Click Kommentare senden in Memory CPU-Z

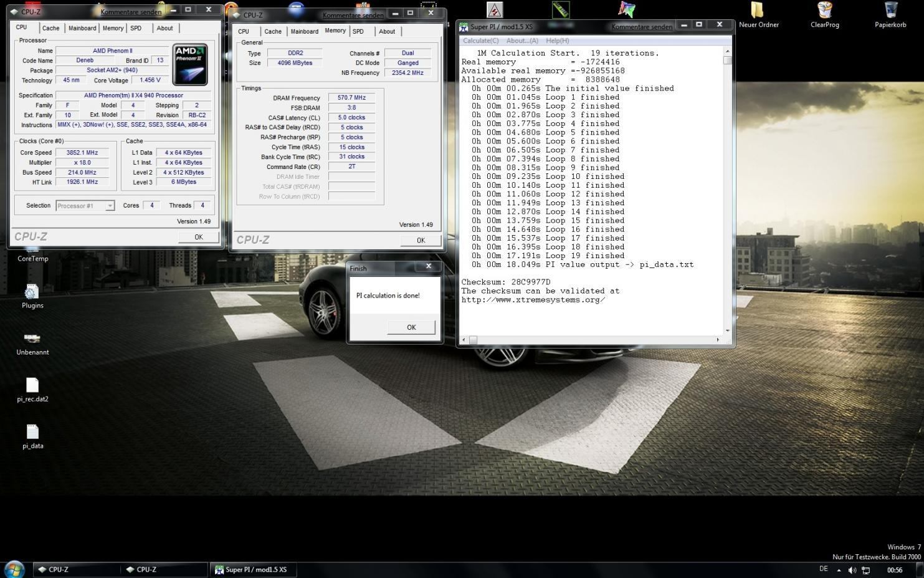[x=353, y=15]
